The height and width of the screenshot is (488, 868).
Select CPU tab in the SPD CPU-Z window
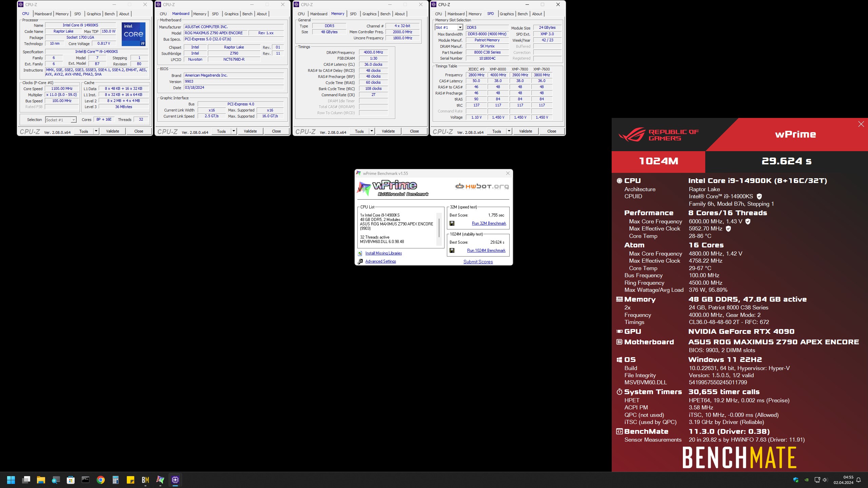point(438,14)
